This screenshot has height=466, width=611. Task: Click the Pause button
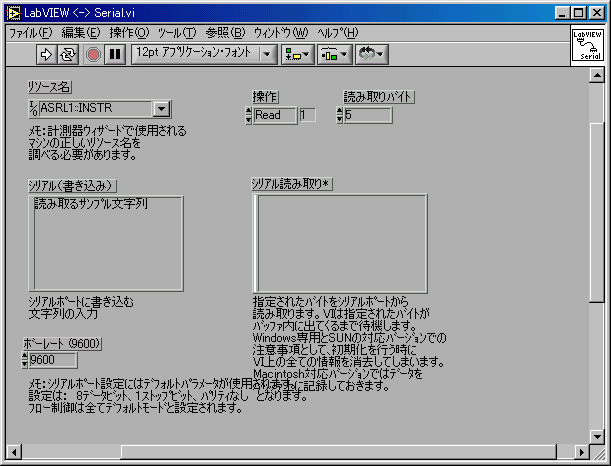pyautogui.click(x=115, y=54)
